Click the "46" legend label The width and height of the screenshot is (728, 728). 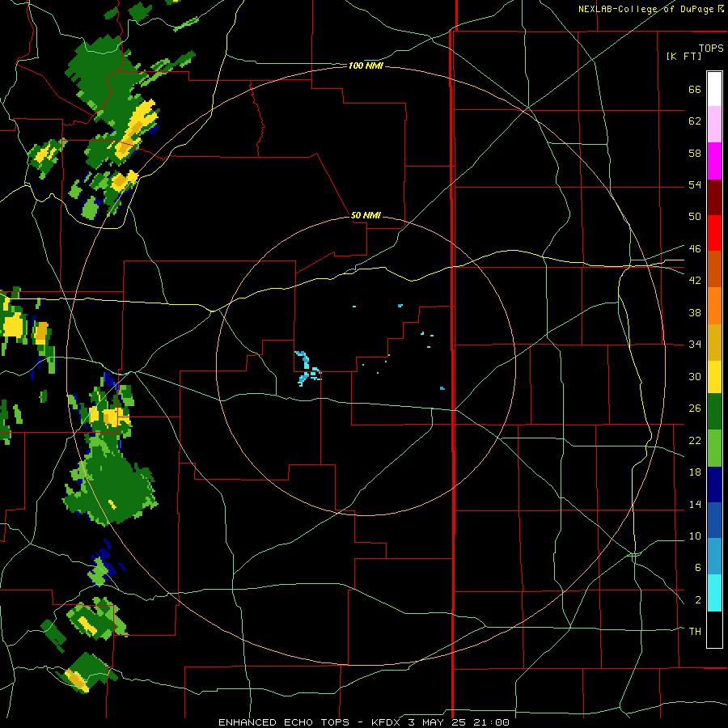(695, 248)
